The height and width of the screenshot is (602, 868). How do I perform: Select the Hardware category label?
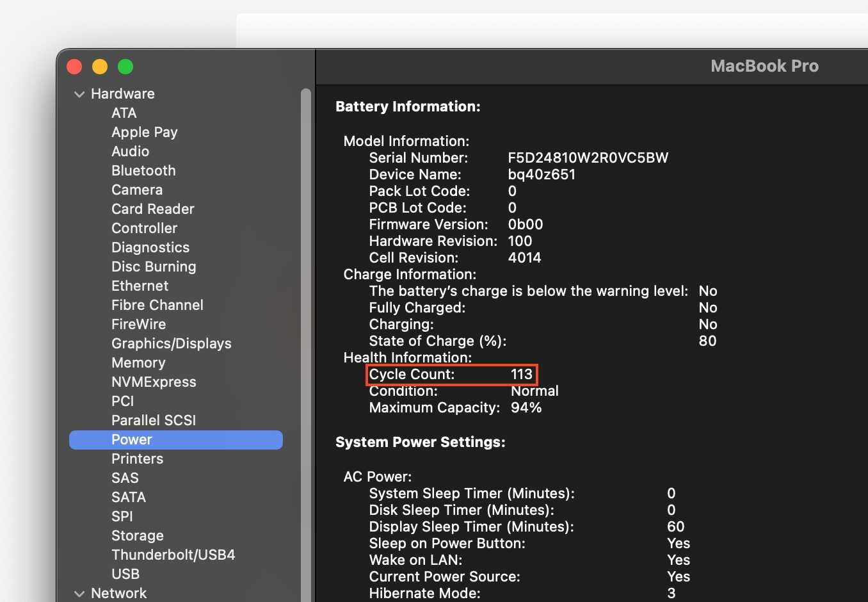click(123, 94)
